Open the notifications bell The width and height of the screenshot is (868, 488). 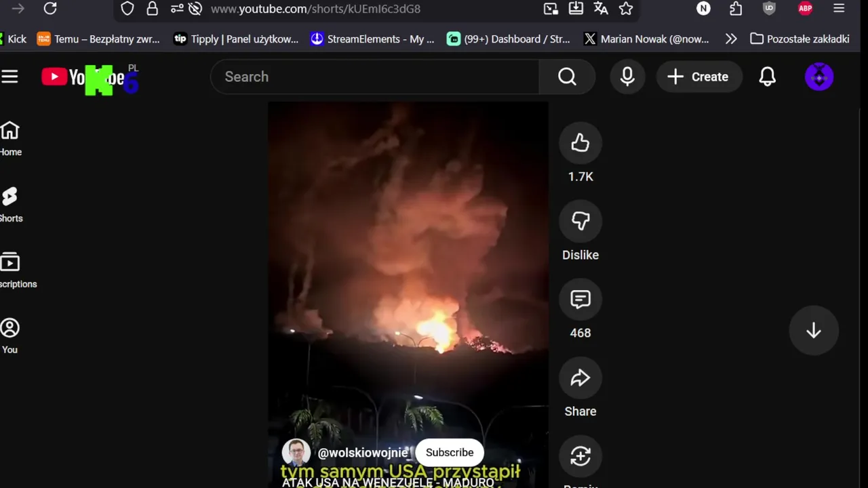pyautogui.click(x=767, y=77)
